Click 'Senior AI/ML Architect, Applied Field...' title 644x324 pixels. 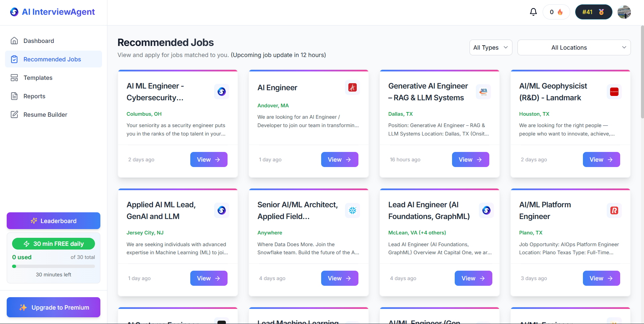[298, 211]
